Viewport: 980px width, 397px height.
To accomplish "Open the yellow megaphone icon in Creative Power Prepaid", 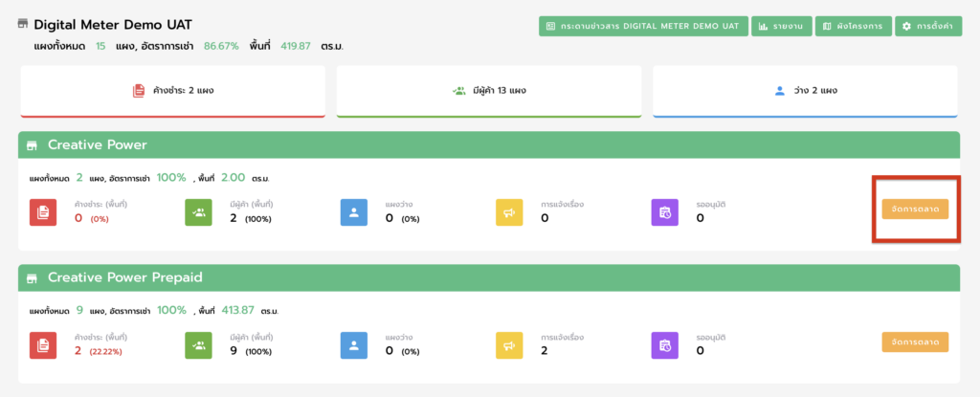I will point(509,344).
